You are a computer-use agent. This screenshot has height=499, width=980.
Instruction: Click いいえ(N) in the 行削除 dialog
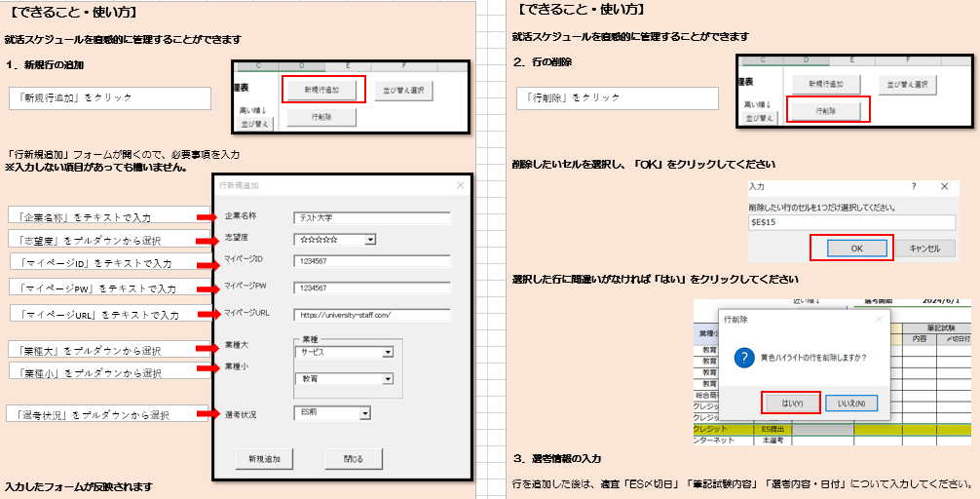[851, 403]
